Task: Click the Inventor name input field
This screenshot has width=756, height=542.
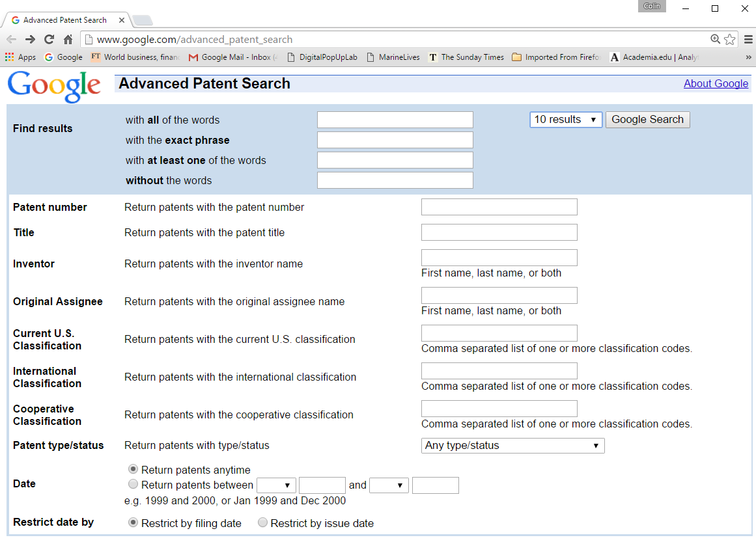Action: click(x=499, y=258)
